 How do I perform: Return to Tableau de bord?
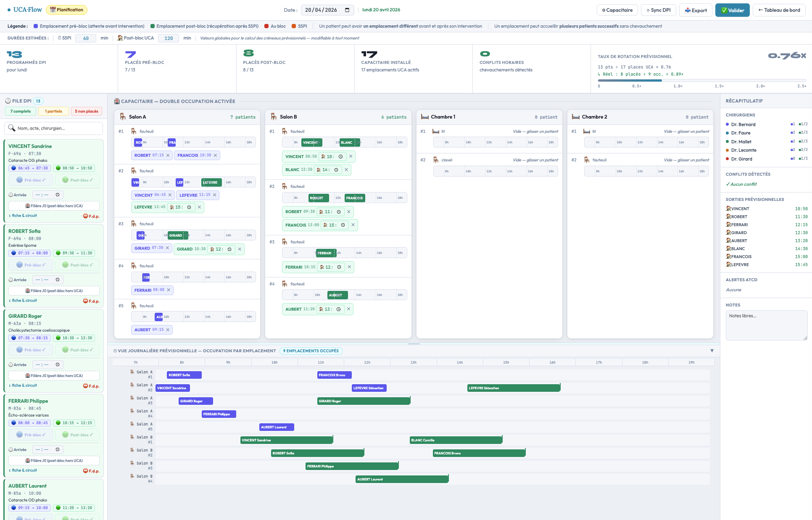click(x=779, y=10)
